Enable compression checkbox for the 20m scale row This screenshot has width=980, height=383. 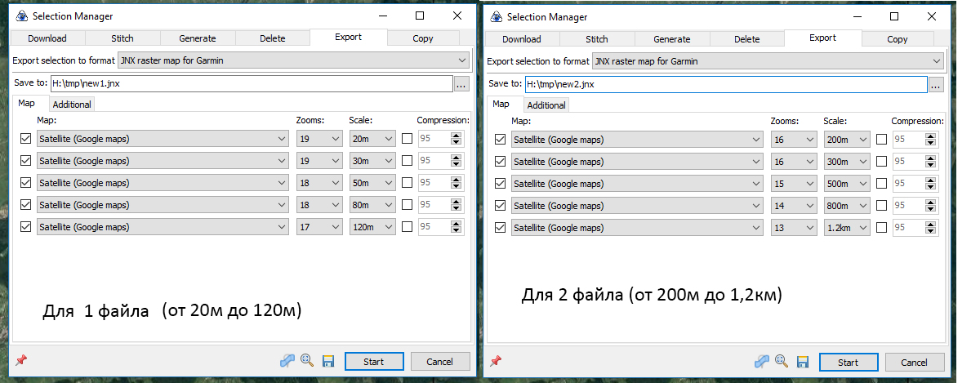(x=407, y=139)
